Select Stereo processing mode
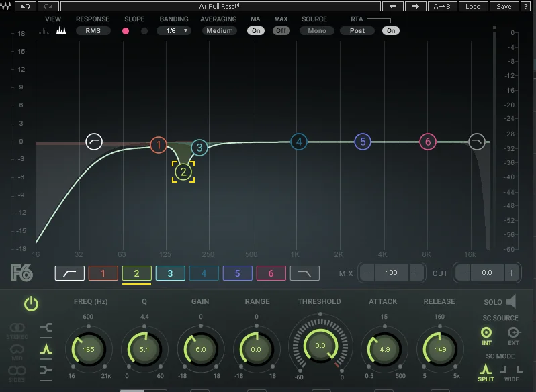 [x=17, y=331]
